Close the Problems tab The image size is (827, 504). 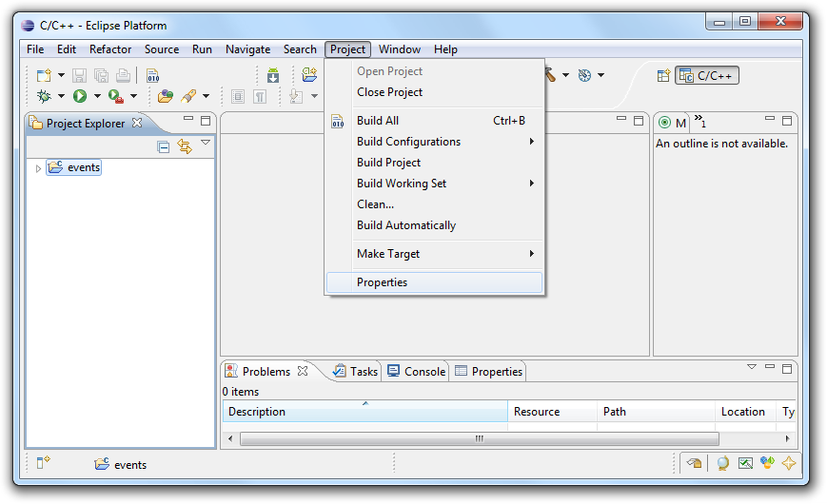coord(303,371)
